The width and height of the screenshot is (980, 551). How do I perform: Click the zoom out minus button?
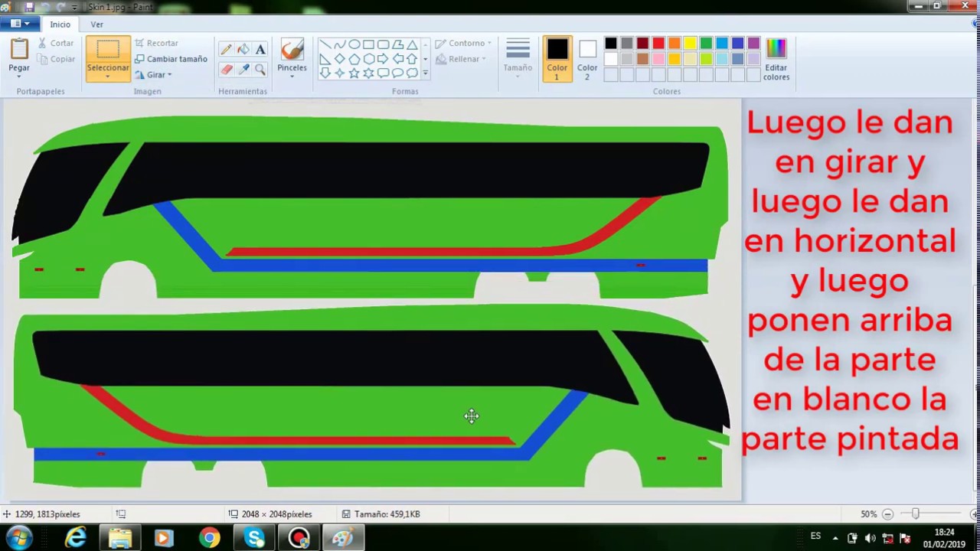coord(887,514)
